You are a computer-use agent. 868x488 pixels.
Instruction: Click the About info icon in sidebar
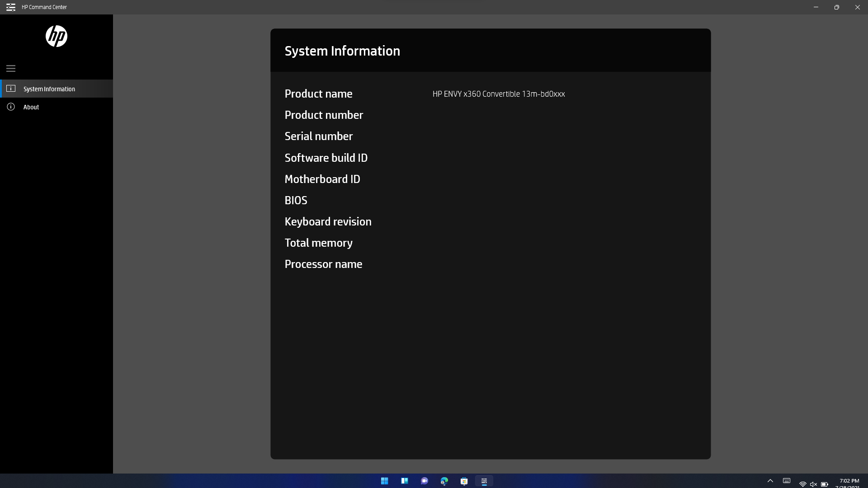click(x=10, y=107)
